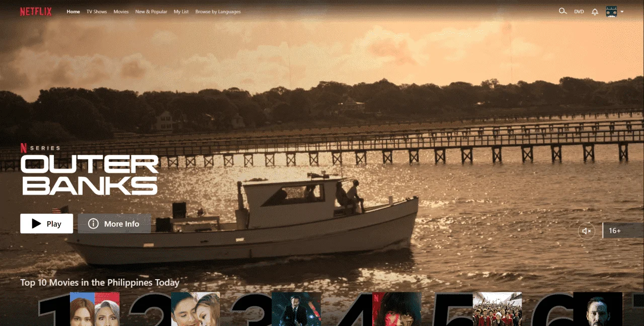644x326 pixels.
Task: Go to the Home tab
Action: click(x=73, y=12)
